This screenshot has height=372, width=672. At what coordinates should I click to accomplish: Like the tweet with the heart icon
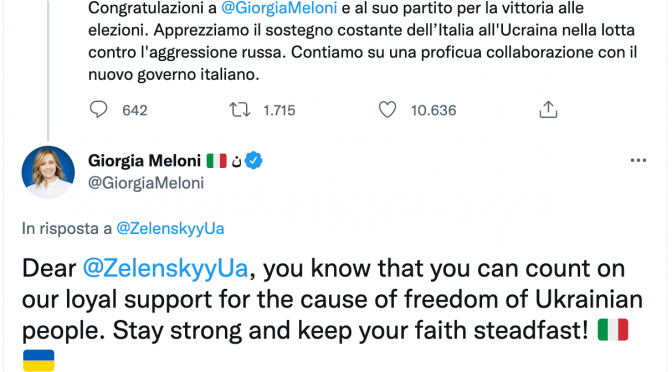coord(387,110)
